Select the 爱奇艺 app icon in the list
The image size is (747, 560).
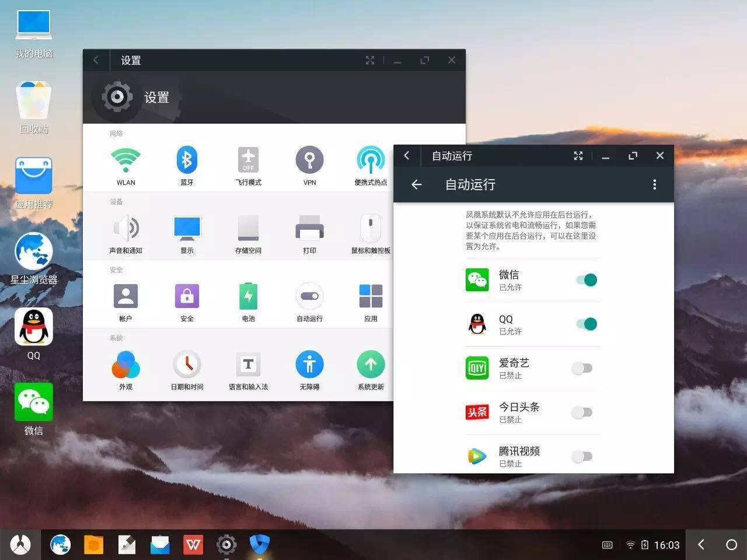[x=477, y=368]
